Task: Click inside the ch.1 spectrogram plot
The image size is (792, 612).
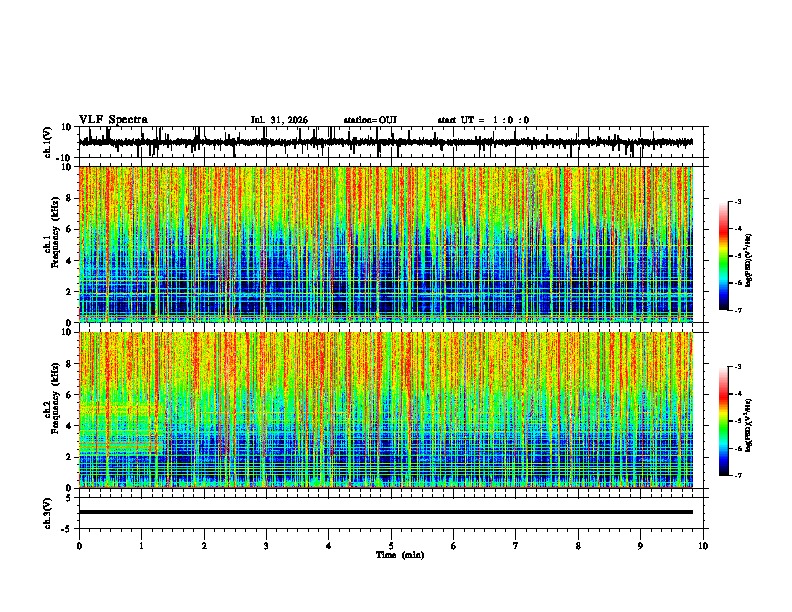Action: 386,244
